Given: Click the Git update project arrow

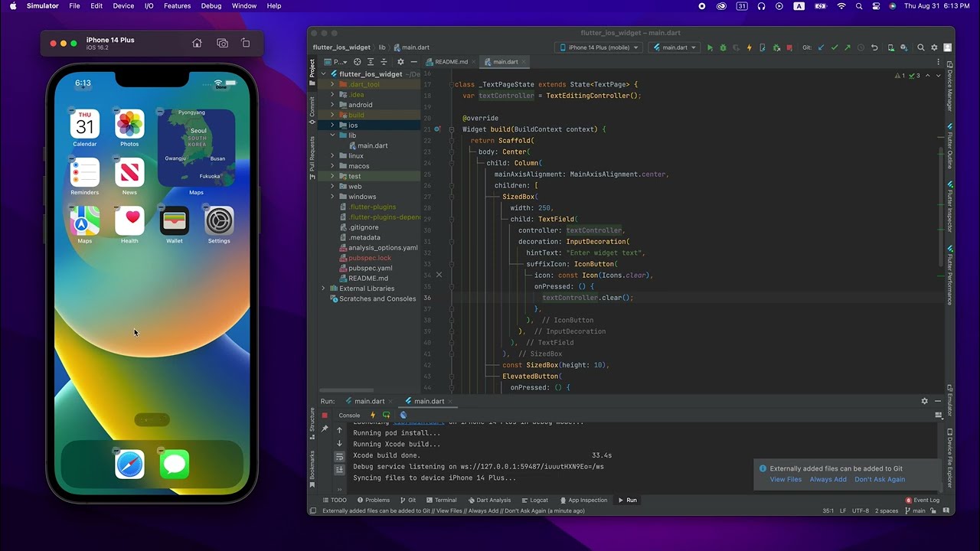Looking at the screenshot, I should click(x=821, y=47).
